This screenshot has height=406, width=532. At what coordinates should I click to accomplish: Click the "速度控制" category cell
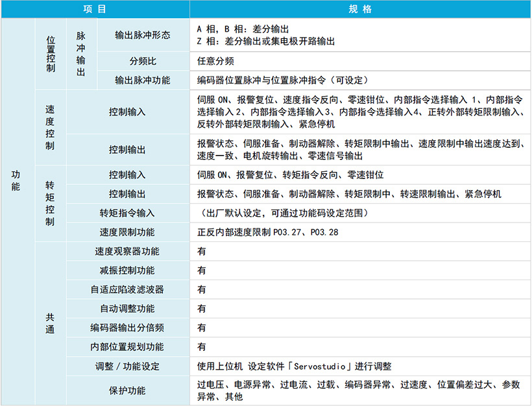click(51, 127)
